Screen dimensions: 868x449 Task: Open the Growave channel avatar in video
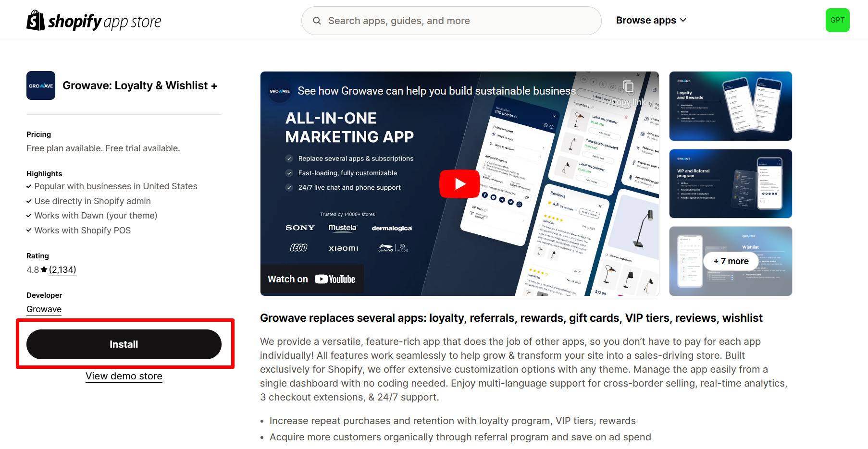280,91
